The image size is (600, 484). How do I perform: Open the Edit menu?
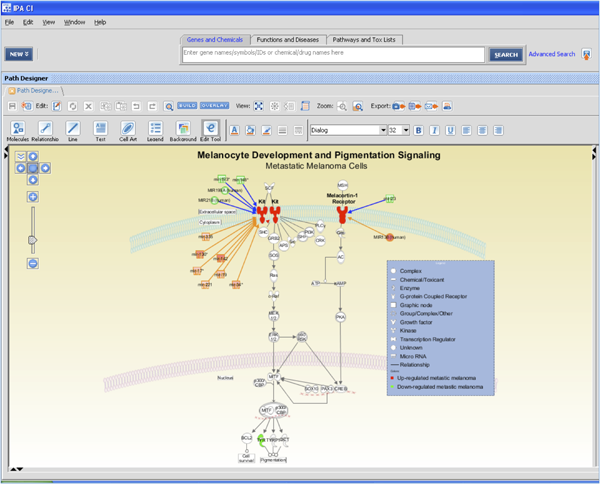point(28,22)
